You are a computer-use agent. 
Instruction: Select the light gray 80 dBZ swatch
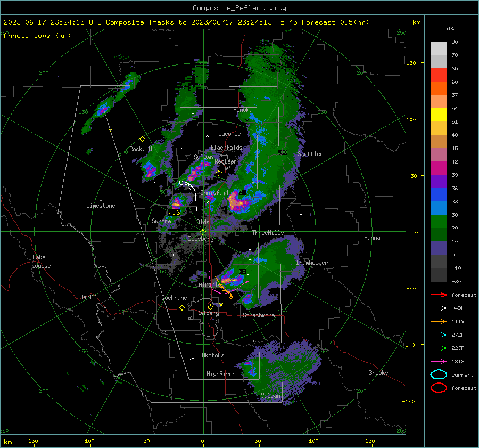(439, 48)
